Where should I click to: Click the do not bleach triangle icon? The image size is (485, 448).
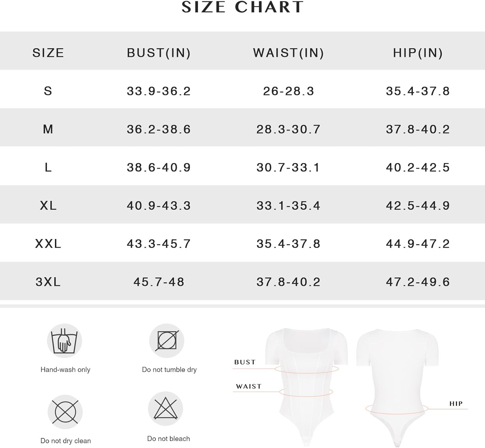coord(166,409)
